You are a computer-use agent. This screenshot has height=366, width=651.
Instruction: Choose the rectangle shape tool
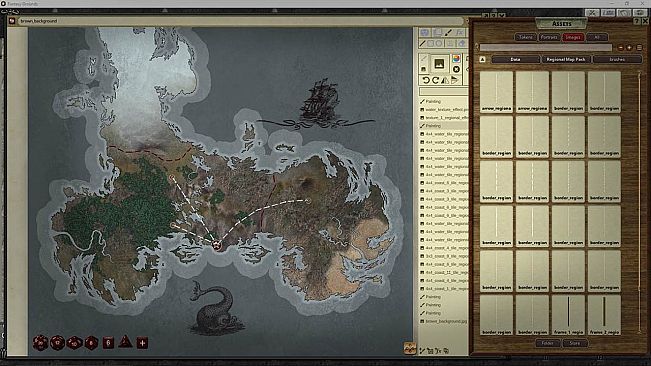[x=431, y=44]
